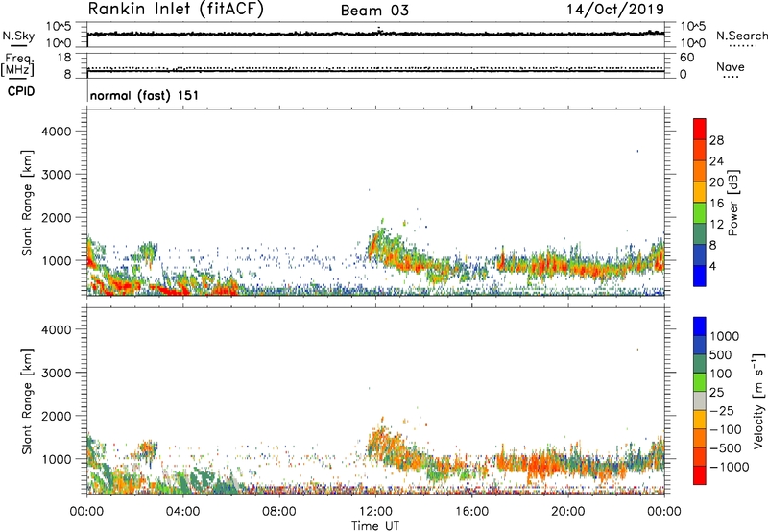
Task: Click the 'CPID' row label
Action: (x=21, y=91)
